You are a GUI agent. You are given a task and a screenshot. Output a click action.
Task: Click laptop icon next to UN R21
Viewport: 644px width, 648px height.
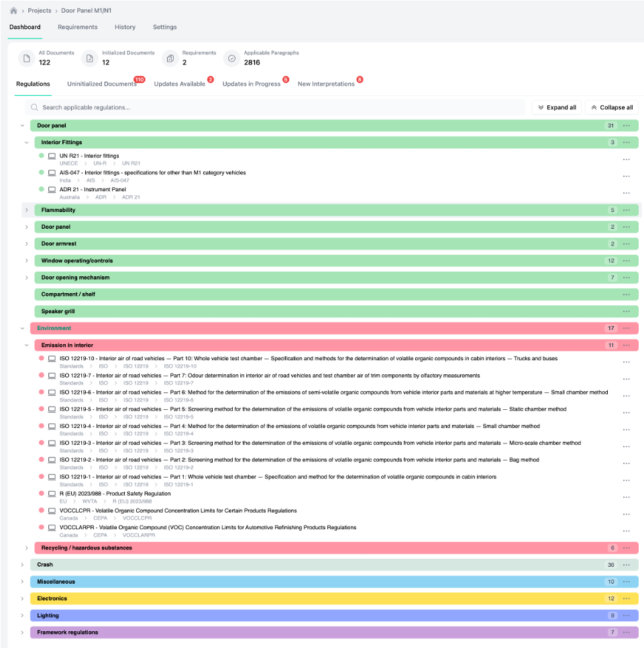coord(52,156)
